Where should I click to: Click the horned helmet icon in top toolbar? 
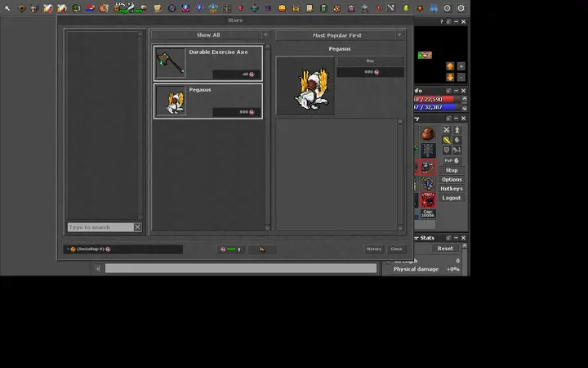[34, 8]
